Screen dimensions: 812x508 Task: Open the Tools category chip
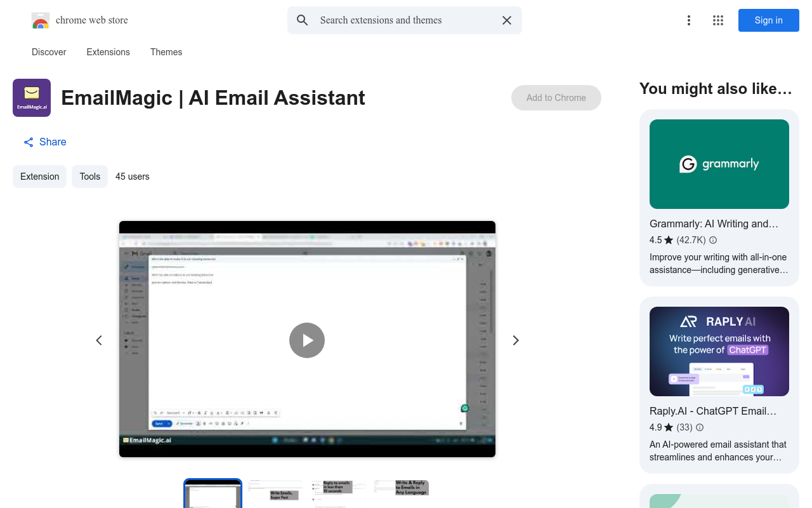[90, 177]
